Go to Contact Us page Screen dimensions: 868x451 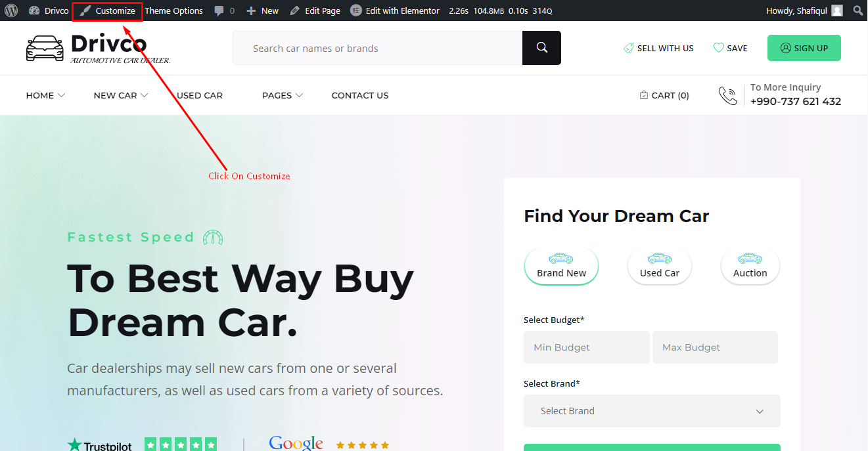click(360, 95)
